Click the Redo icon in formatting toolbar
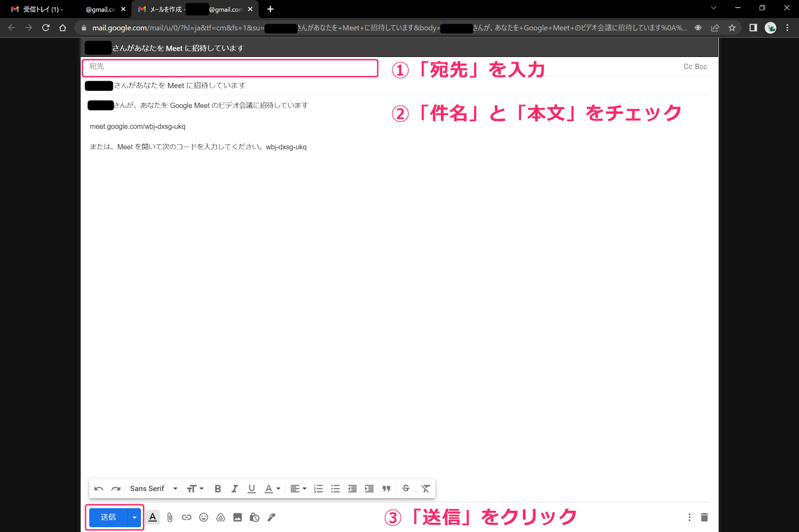Screen dimensions: 799x532 (116, 489)
